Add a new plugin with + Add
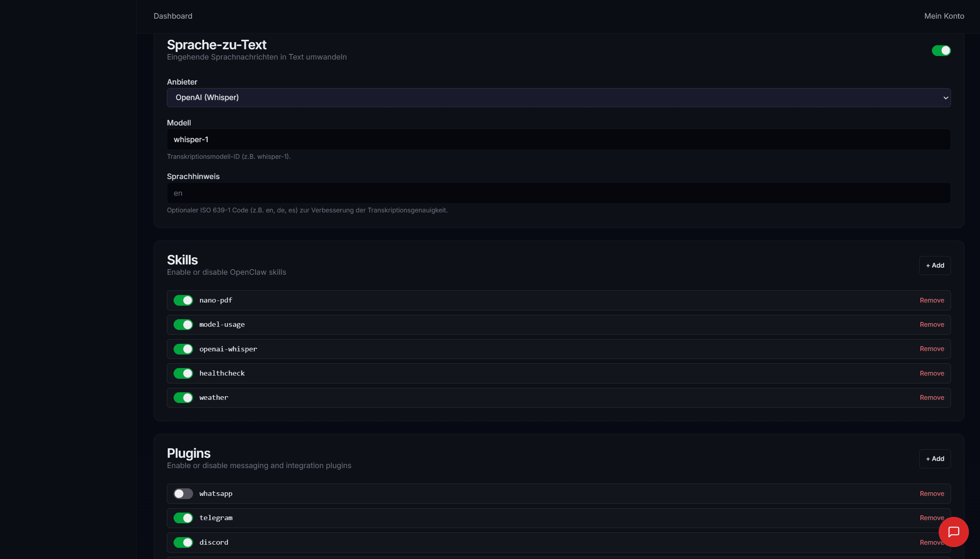 935,459
